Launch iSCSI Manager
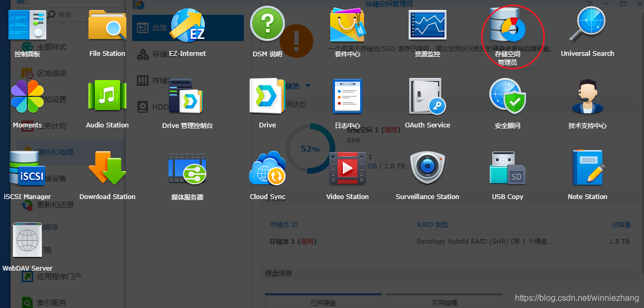The width and height of the screenshot is (644, 308). 27,168
